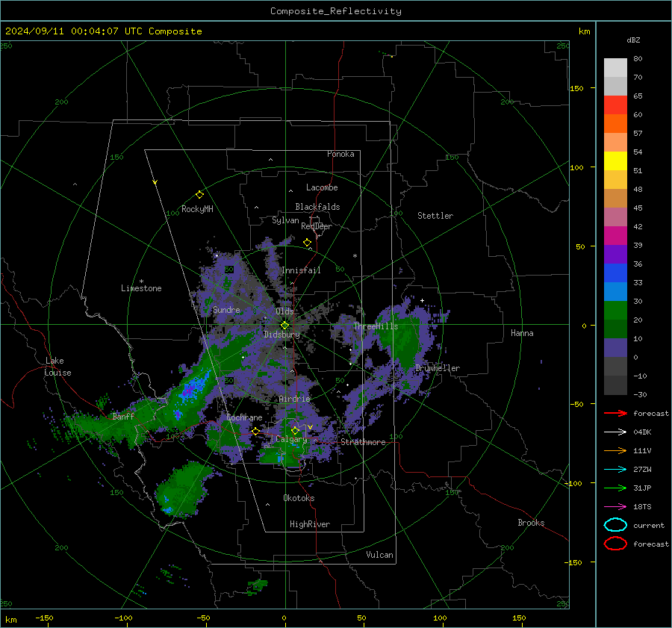Click the orange 111V arrow legend icon
This screenshot has width=672, height=628.
(615, 450)
